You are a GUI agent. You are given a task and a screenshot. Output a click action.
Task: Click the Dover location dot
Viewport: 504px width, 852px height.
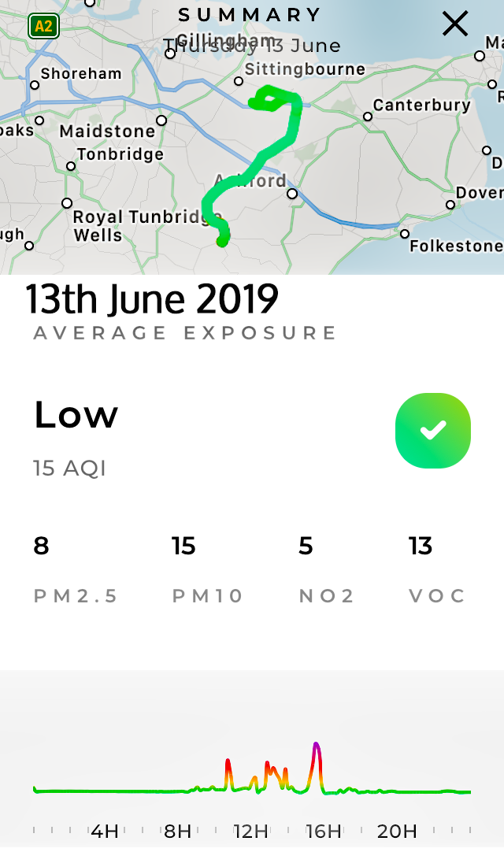[x=450, y=205]
